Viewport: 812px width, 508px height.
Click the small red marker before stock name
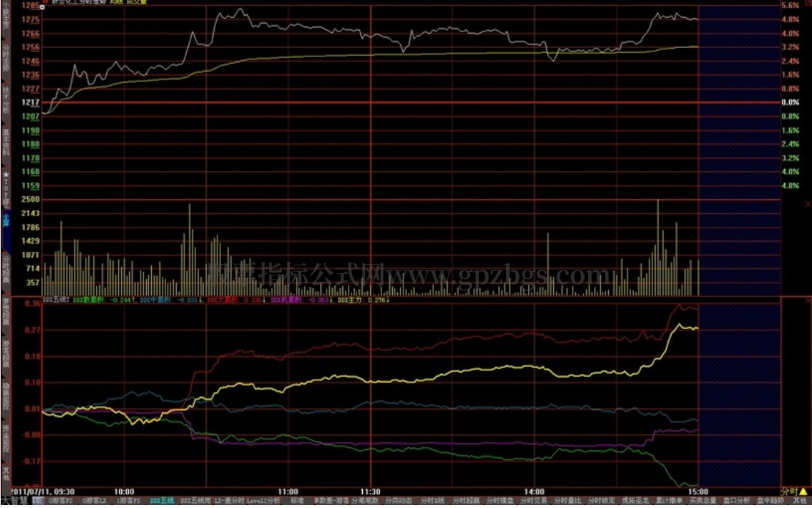pyautogui.click(x=45, y=3)
